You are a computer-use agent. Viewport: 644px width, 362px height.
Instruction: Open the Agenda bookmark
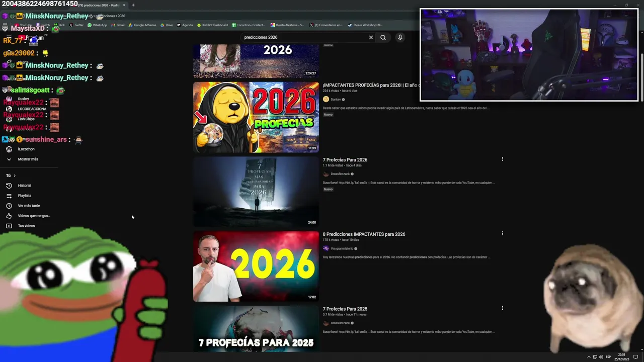click(x=185, y=25)
